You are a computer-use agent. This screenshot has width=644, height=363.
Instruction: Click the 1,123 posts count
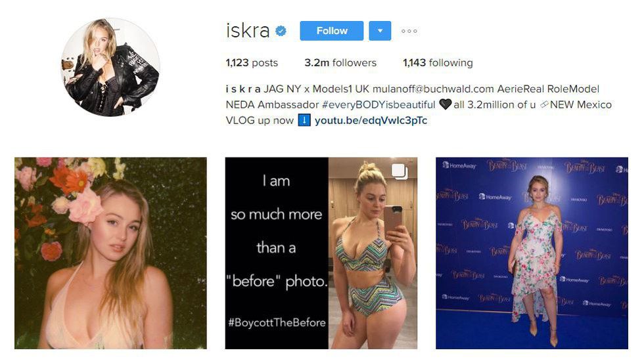[252, 63]
